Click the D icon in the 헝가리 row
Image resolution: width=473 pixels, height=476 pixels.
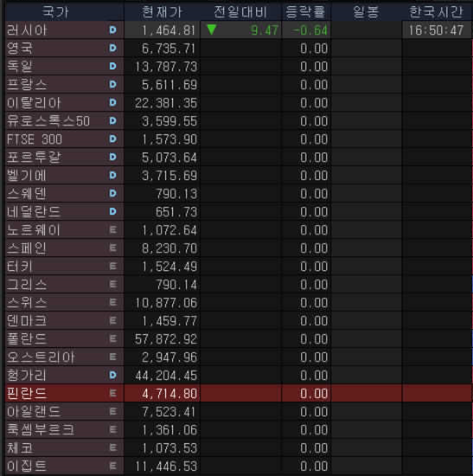[113, 376]
